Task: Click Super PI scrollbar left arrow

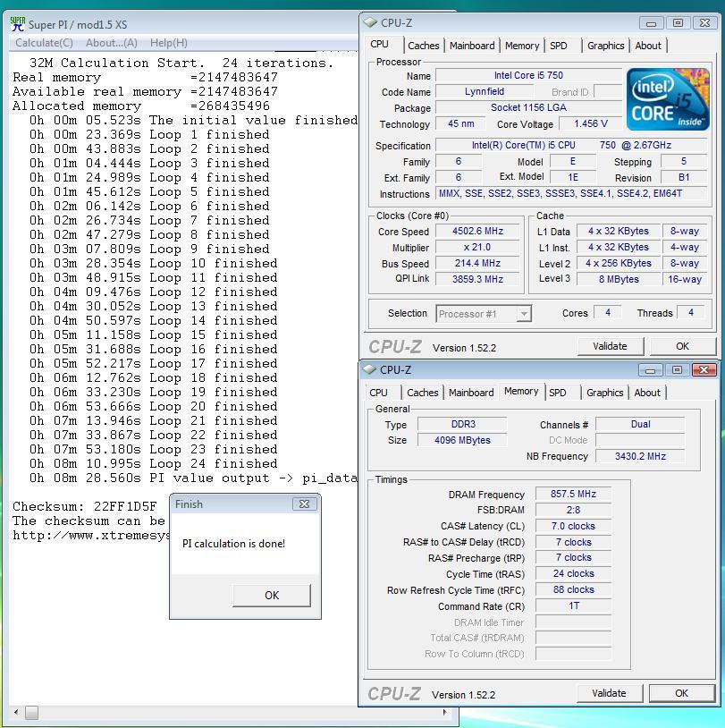Action: (17, 712)
